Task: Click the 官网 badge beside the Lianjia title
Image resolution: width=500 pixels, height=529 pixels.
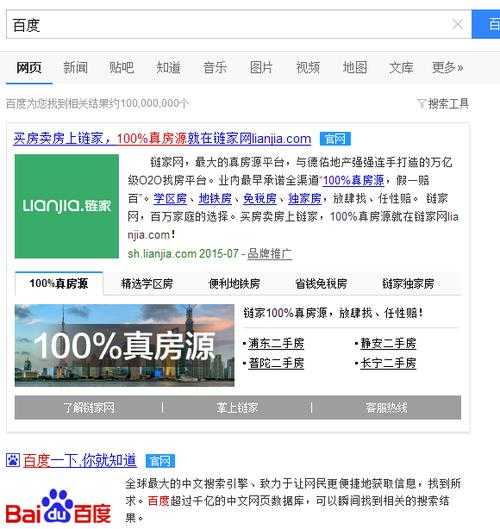Action: 335,139
